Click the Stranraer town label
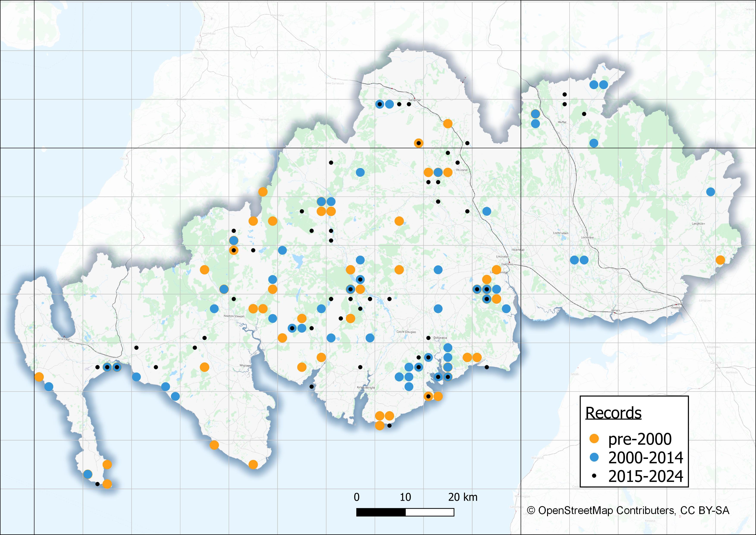This screenshot has height=535, width=756. (x=64, y=339)
